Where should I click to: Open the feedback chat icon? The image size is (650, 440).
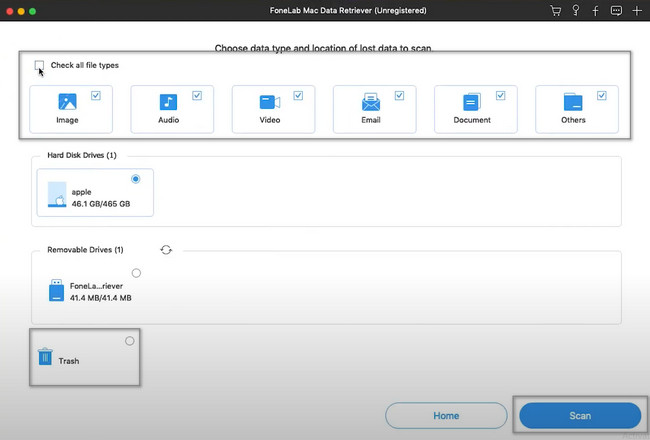pos(616,11)
